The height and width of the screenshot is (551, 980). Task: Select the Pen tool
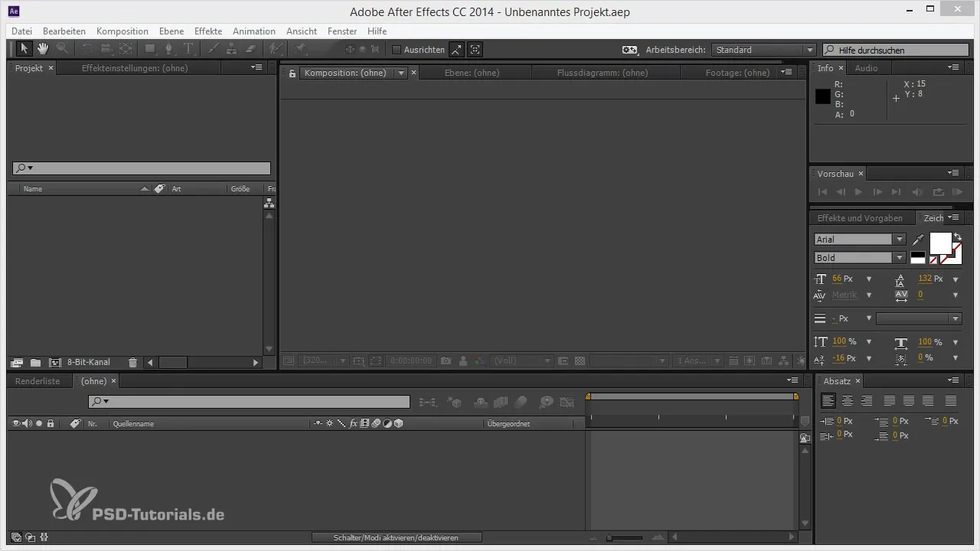click(x=169, y=49)
